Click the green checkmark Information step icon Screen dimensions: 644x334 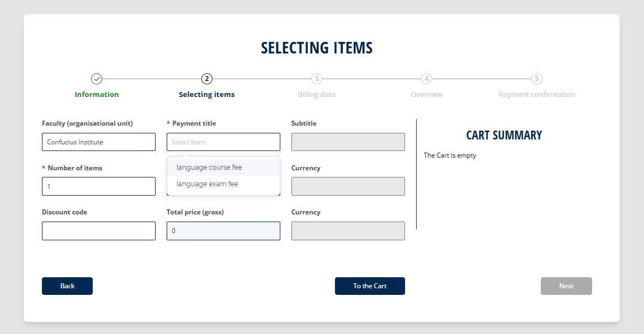coord(97,79)
